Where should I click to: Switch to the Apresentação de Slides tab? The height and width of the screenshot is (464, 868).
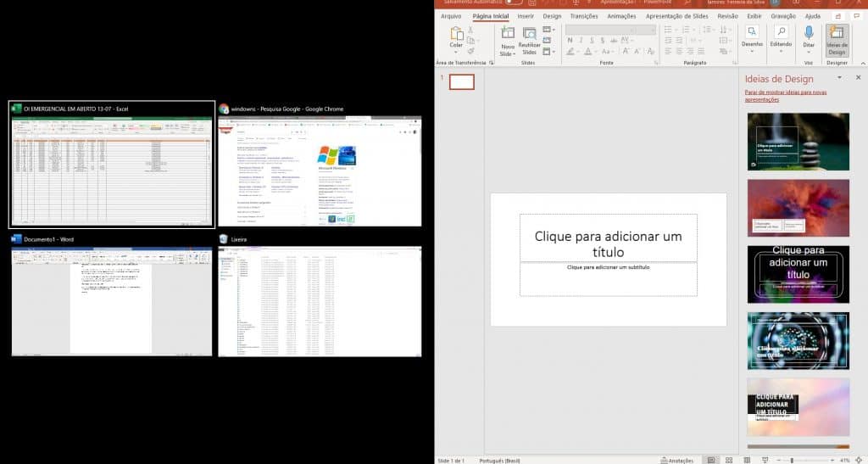tap(676, 17)
